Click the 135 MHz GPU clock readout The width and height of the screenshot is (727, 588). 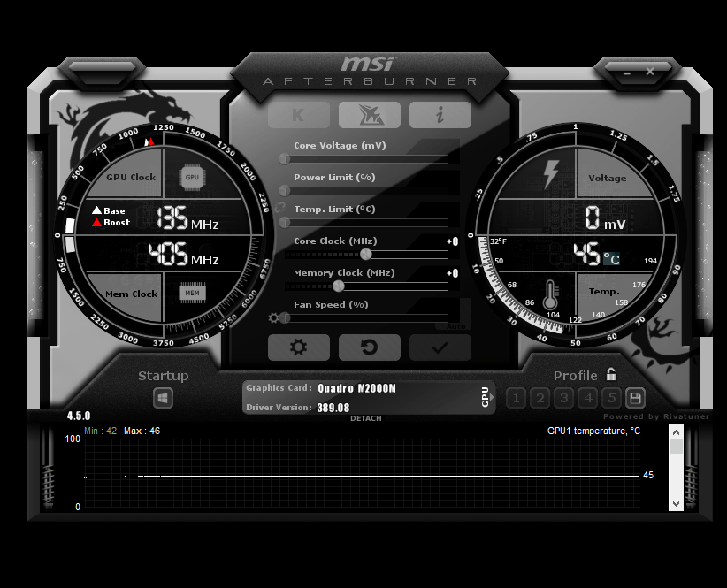click(187, 218)
